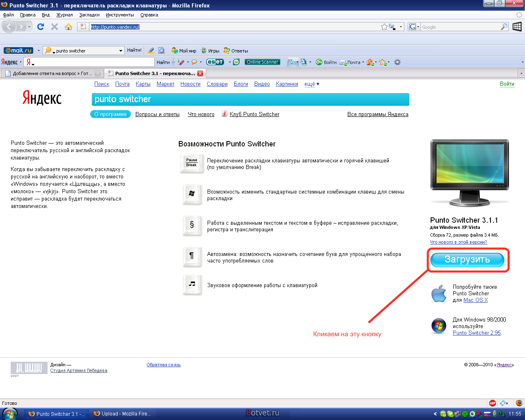Click the Pause Break key icon
The image size is (525, 420).
point(192,163)
